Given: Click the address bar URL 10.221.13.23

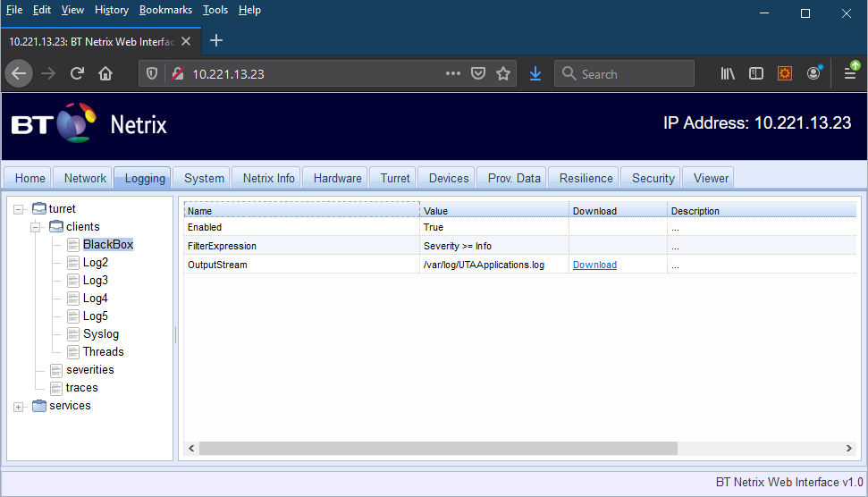Looking at the screenshot, I should tap(228, 74).
